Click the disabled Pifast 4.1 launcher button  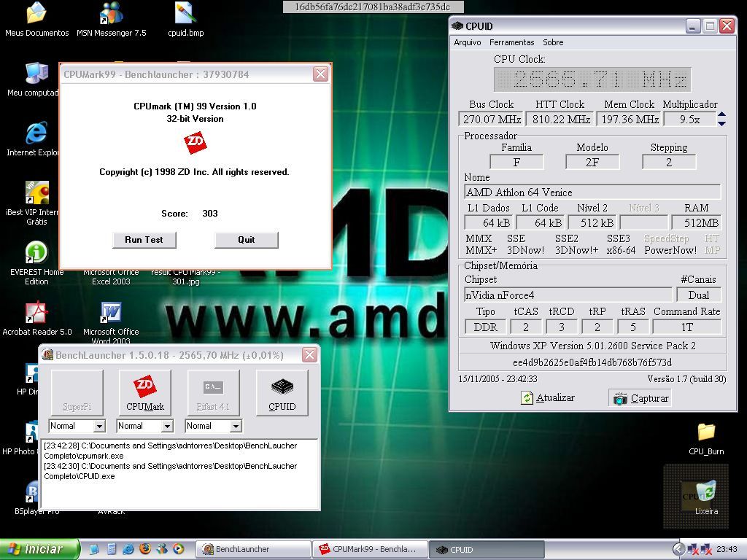click(x=213, y=393)
